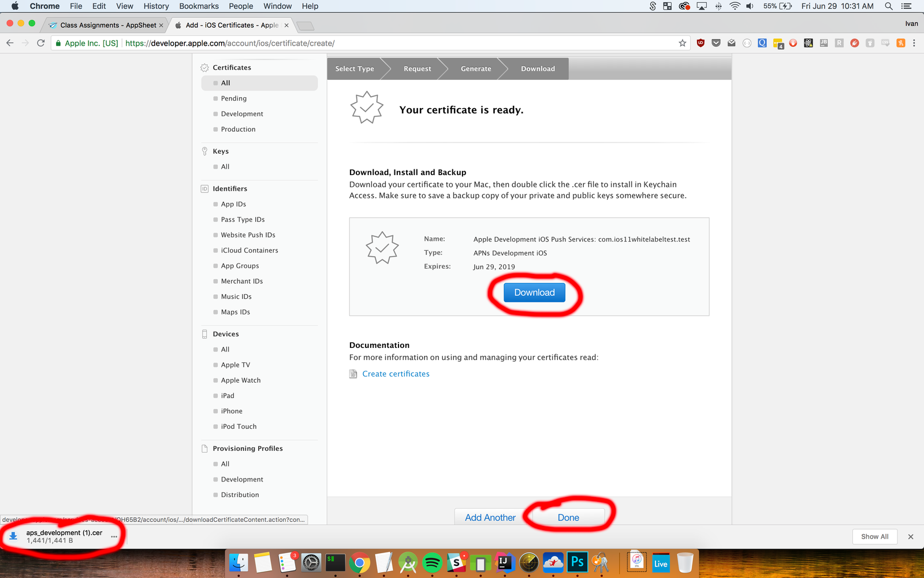Open App IDs under Identifiers

click(x=233, y=204)
